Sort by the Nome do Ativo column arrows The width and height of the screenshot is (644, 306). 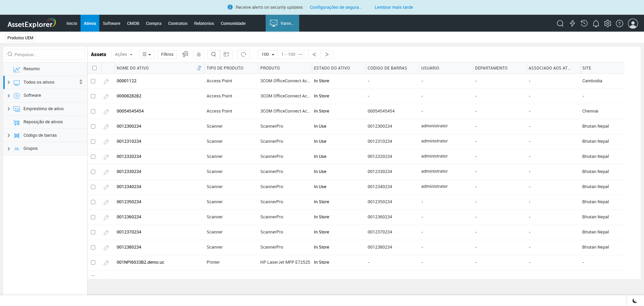[x=199, y=68]
